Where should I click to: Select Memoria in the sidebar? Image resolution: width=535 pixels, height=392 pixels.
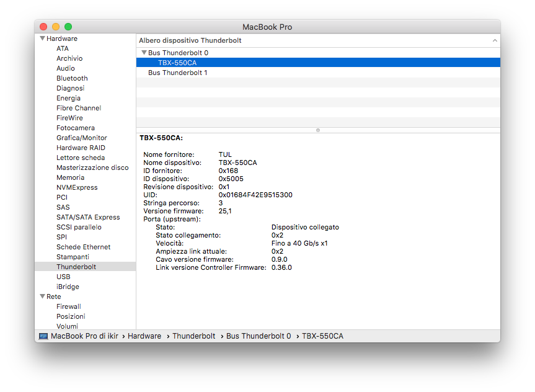[x=70, y=177]
